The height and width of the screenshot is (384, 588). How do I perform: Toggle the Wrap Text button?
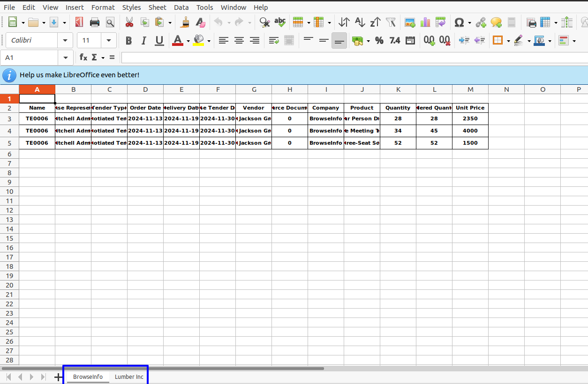click(274, 41)
